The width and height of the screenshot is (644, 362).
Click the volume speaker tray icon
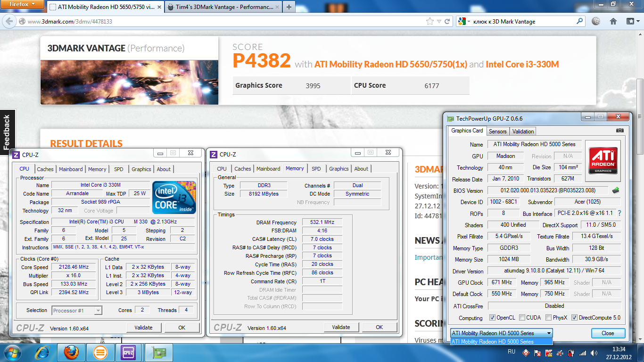point(594,353)
